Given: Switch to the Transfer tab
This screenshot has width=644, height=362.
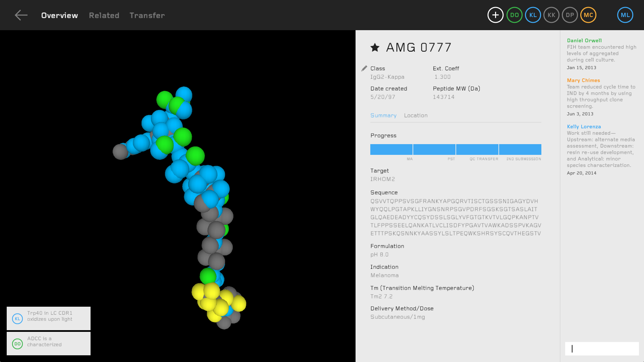Looking at the screenshot, I should [147, 15].
